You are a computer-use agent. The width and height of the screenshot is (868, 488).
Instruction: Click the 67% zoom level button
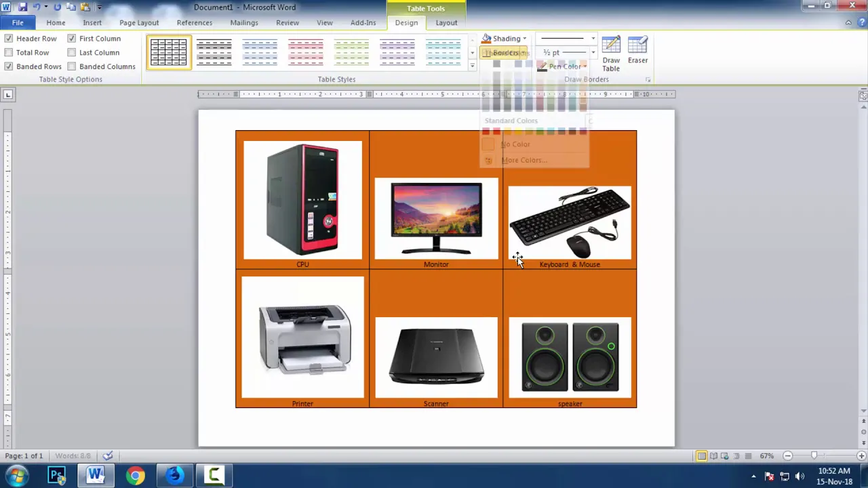[767, 456]
